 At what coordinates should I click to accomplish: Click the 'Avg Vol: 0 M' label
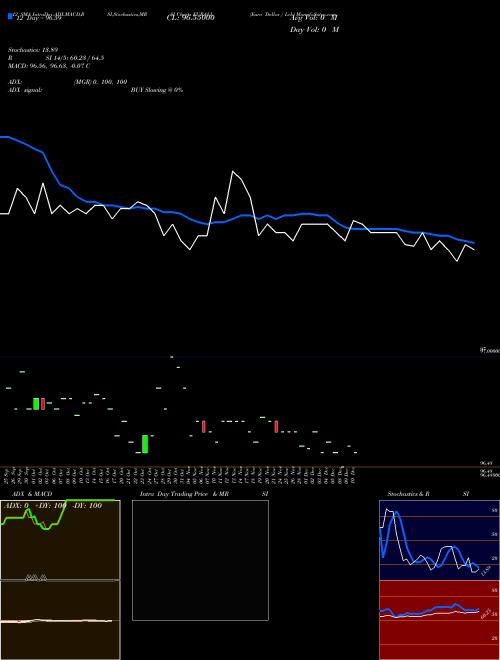pyautogui.click(x=314, y=18)
